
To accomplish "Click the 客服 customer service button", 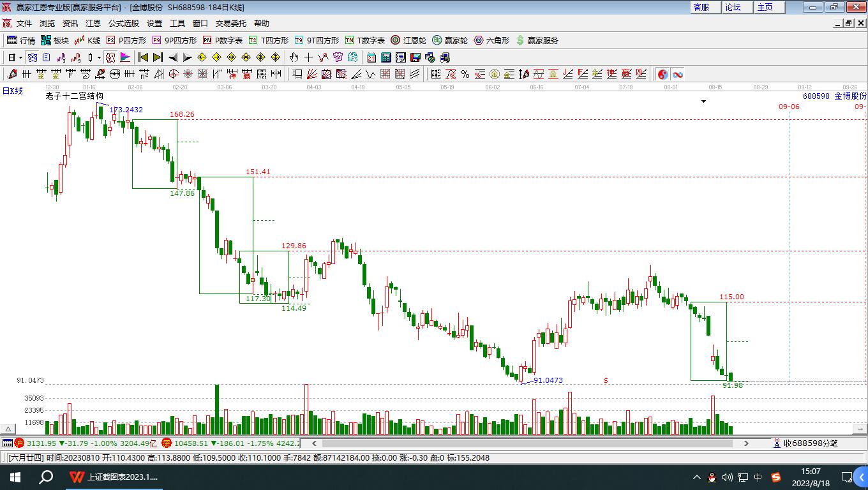I will click(x=701, y=7).
